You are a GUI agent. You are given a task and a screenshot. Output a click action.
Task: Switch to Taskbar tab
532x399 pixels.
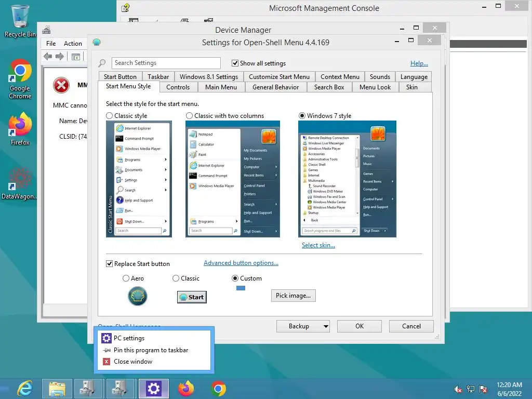click(x=158, y=77)
